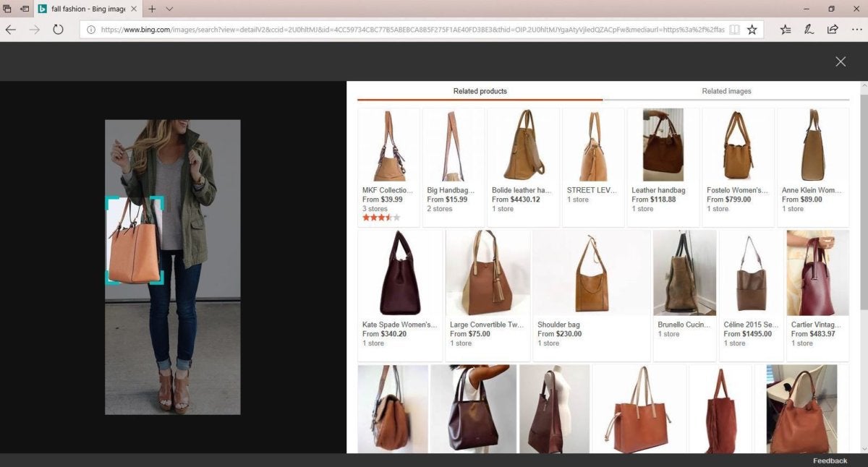This screenshot has width=868, height=467.
Task: Click MKF Collection star rating
Action: pos(381,218)
